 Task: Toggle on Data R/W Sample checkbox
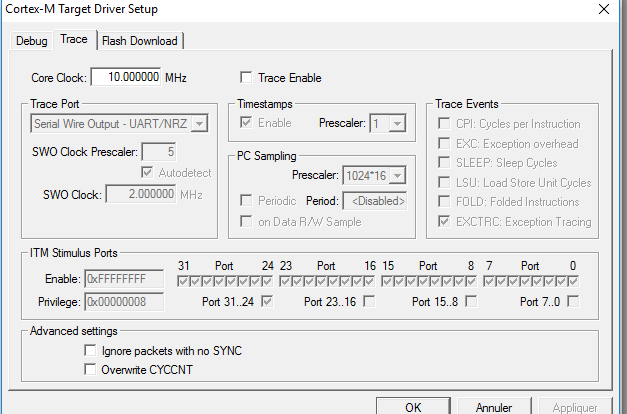click(246, 221)
